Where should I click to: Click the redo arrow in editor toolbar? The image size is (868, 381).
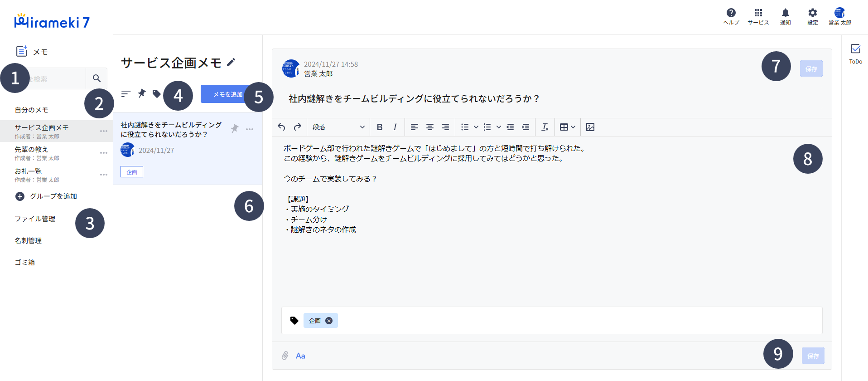pyautogui.click(x=297, y=127)
